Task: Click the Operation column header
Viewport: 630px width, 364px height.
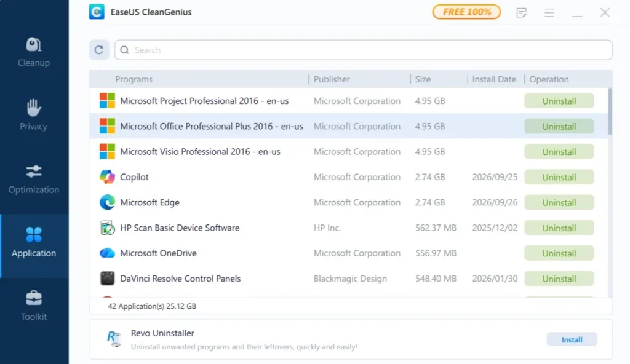Action: (x=549, y=79)
